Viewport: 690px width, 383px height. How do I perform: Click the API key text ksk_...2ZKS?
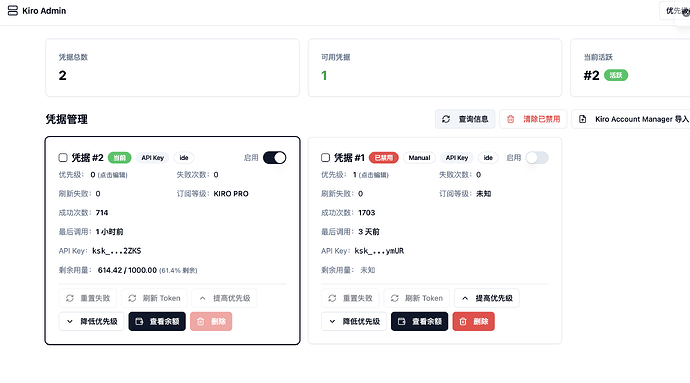[x=117, y=251]
